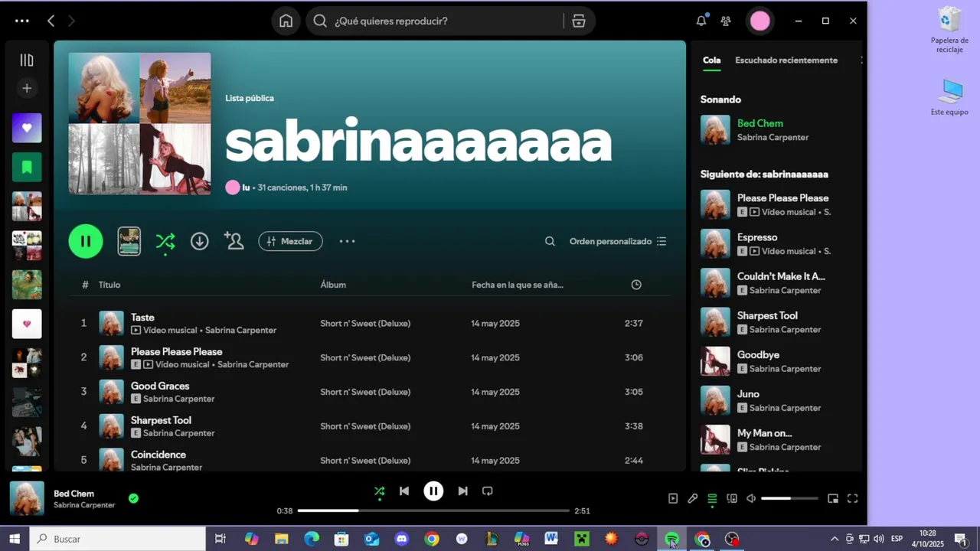Open the miniplayer
980x551 pixels.
click(833, 498)
